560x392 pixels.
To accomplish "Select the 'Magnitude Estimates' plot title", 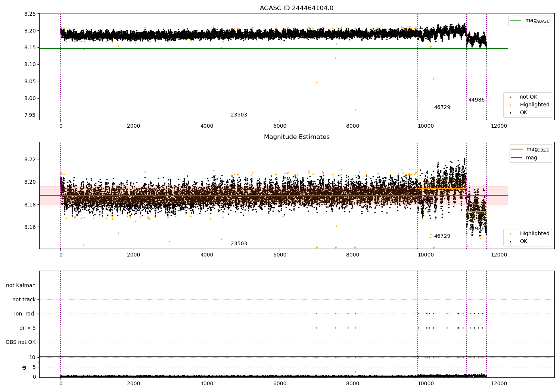I will pyautogui.click(x=296, y=137).
